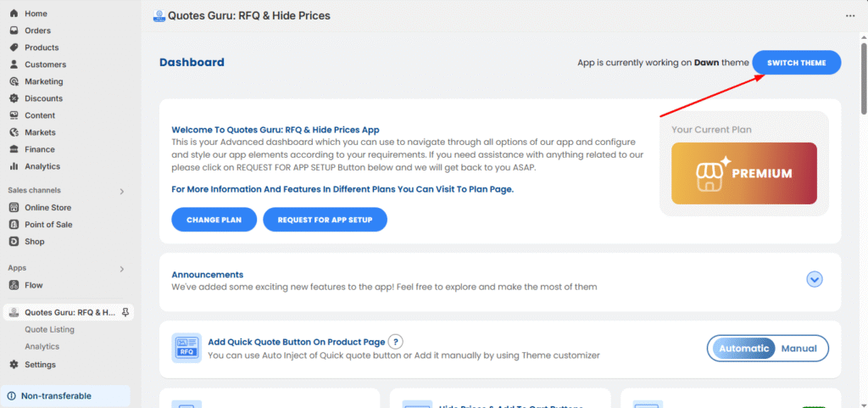Click the Home icon in sidebar

point(14,14)
